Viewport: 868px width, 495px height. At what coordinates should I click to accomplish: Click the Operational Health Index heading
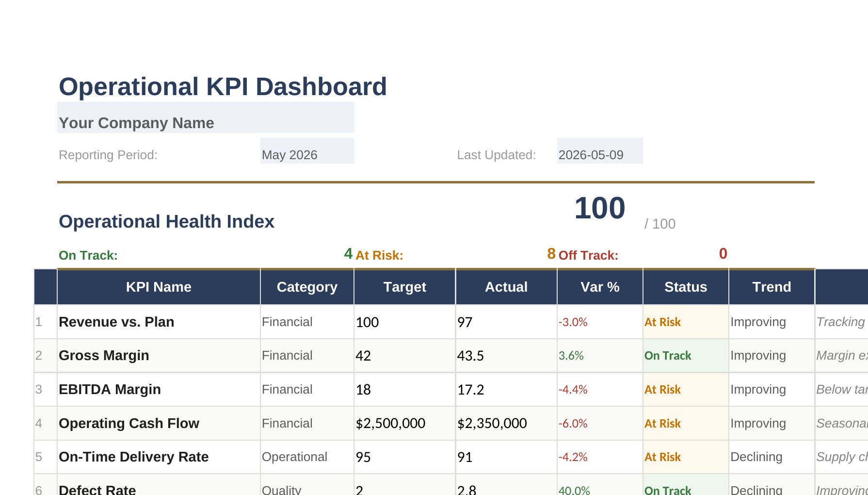tap(166, 222)
